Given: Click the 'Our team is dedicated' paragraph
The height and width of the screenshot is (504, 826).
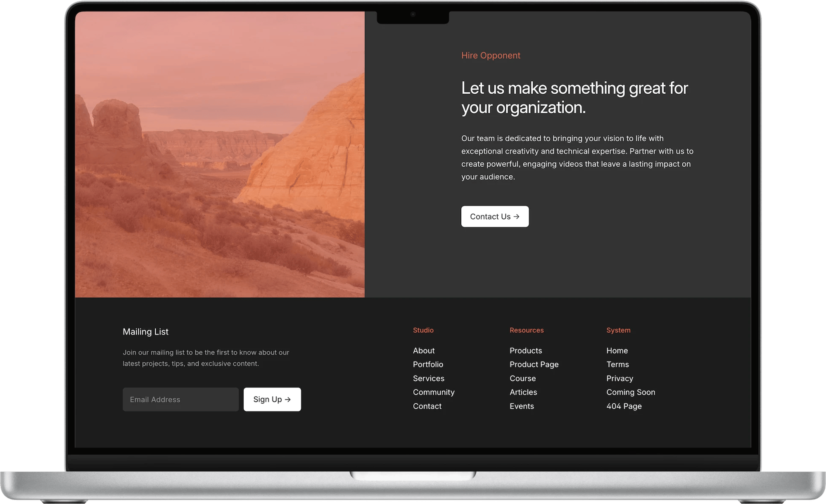Looking at the screenshot, I should (x=577, y=157).
